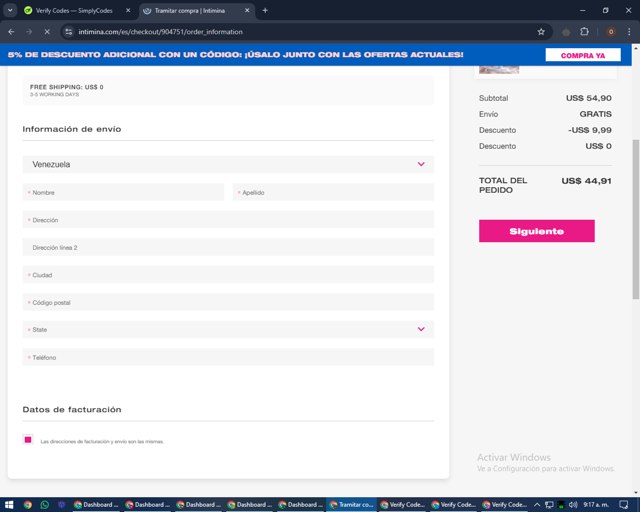Image resolution: width=640 pixels, height=512 pixels.
Task: Select FREE SHIPPING: US$ 0 option
Action: pyautogui.click(x=228, y=90)
